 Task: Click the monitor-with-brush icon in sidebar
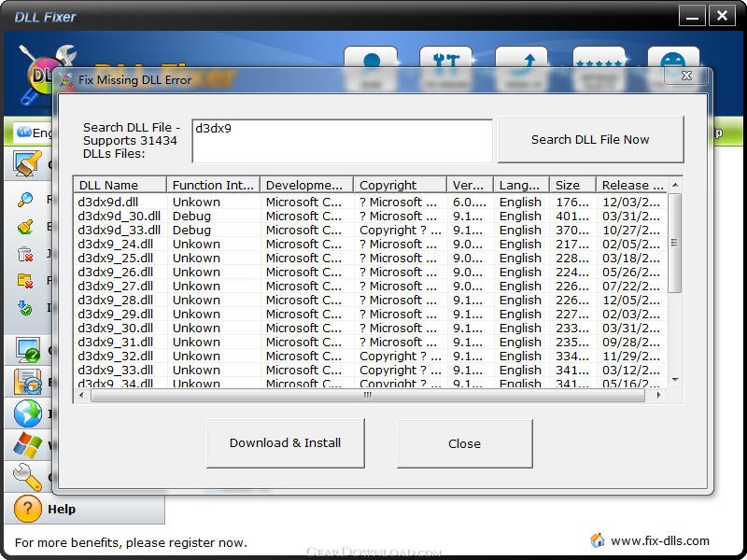[27, 164]
